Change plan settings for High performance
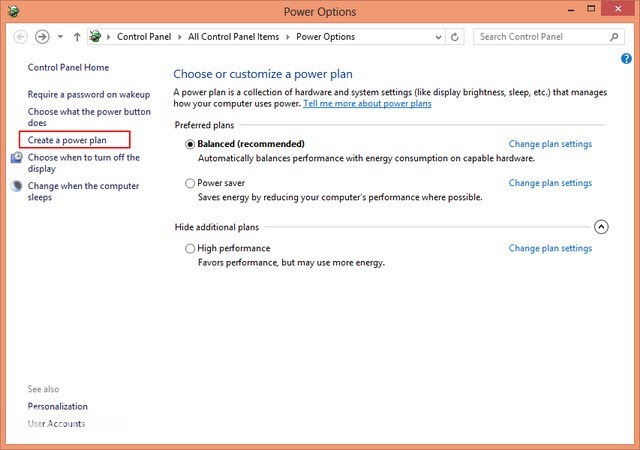The image size is (640, 450). (x=550, y=249)
